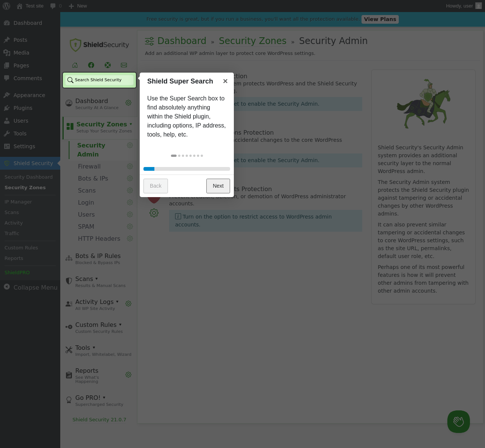Screen dimensions: 485x448
Task: Click gear icon beside Users zone
Action: [x=130, y=214]
